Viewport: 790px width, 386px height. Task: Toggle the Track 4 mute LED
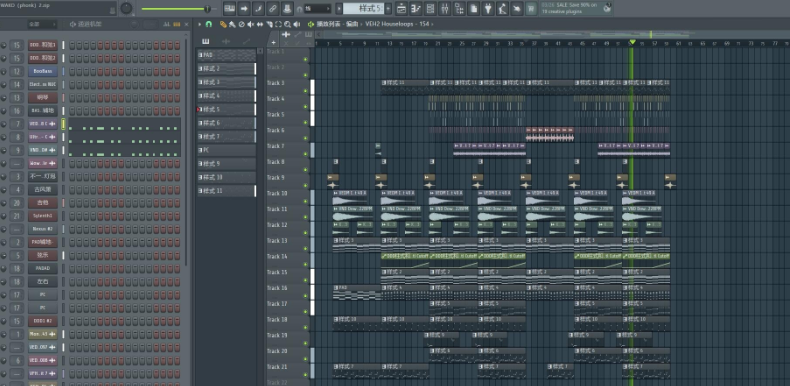click(305, 106)
